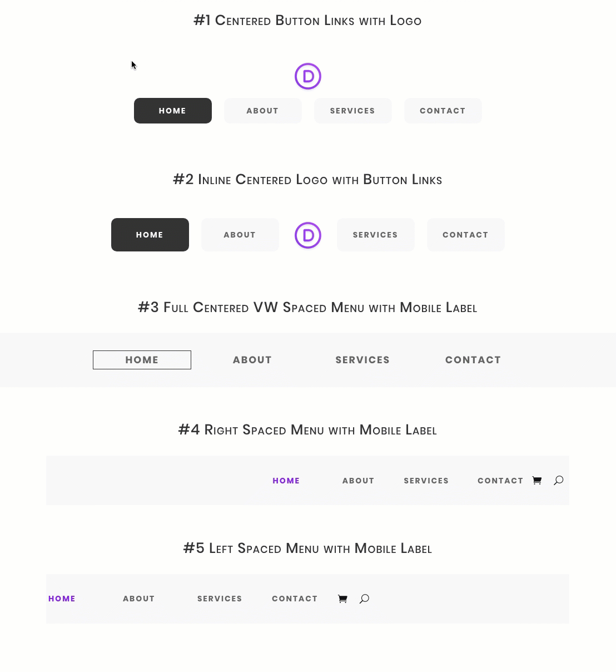Open the cart icon in the left spaced menu

pyautogui.click(x=342, y=599)
